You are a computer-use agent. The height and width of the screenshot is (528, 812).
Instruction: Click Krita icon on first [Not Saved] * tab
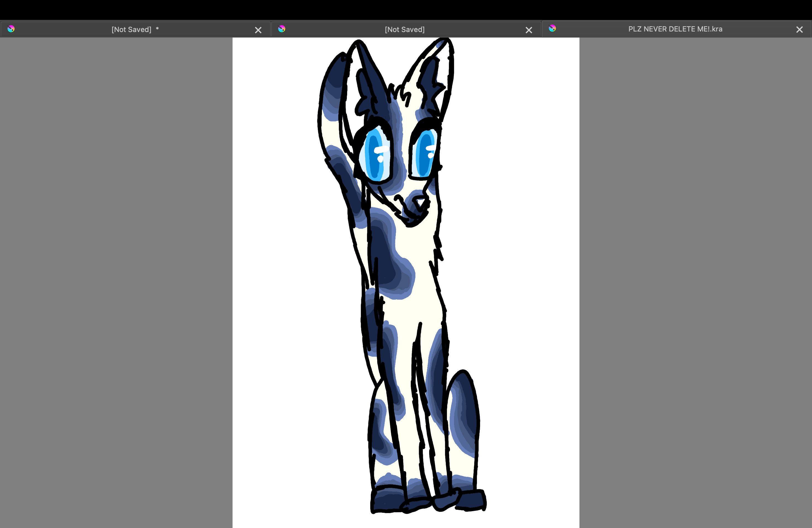(x=11, y=29)
